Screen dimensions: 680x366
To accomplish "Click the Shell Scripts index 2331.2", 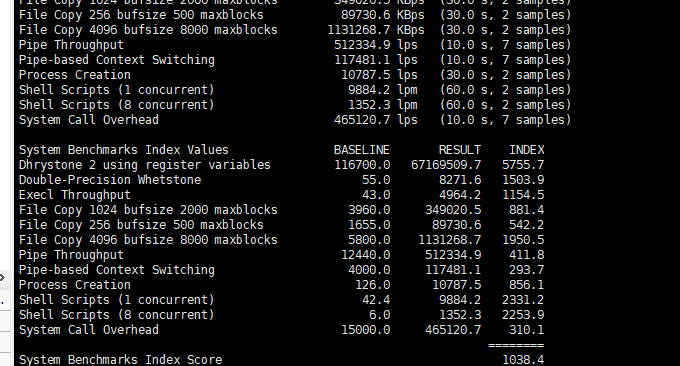I will click(523, 300).
